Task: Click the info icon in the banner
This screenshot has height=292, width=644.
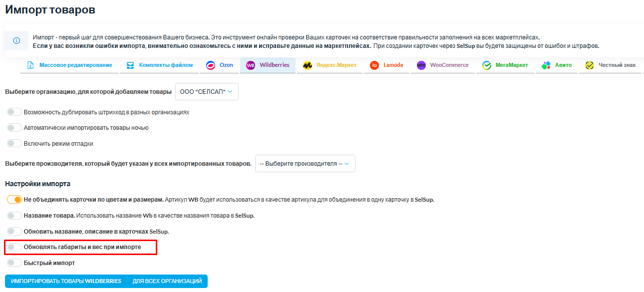Action: click(16, 40)
